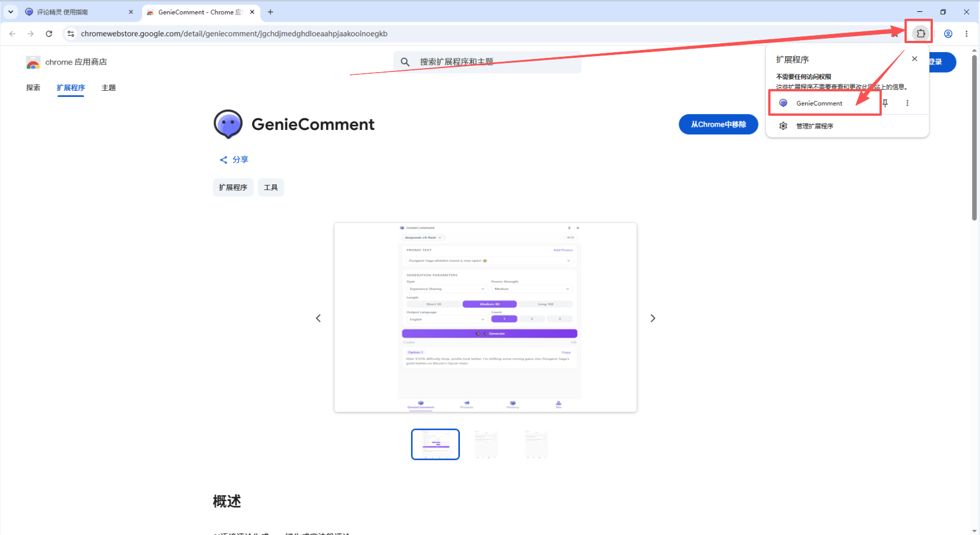The image size is (980, 535).
Task: Open a new browser tab
Action: tap(270, 12)
